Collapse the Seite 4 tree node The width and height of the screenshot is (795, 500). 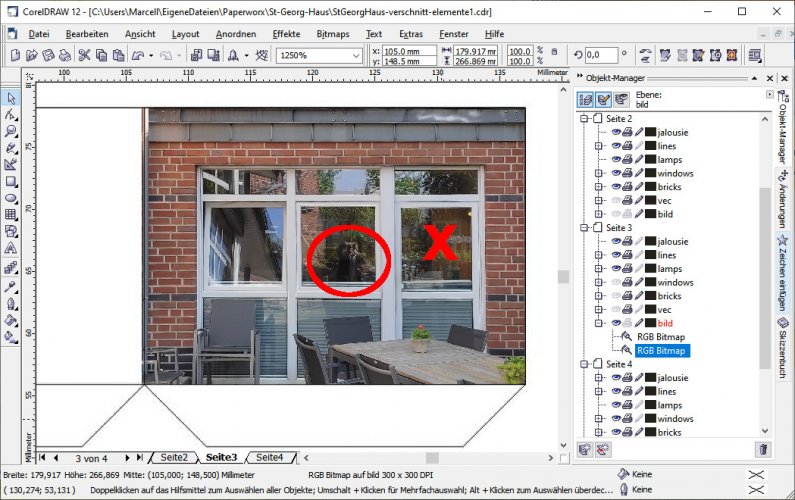coord(584,364)
